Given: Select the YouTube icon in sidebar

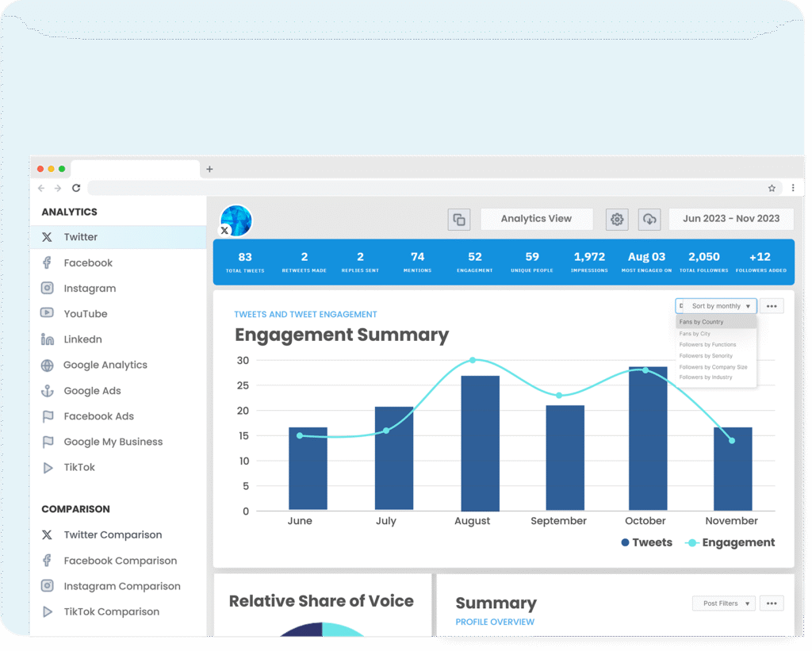Looking at the screenshot, I should click(x=48, y=314).
